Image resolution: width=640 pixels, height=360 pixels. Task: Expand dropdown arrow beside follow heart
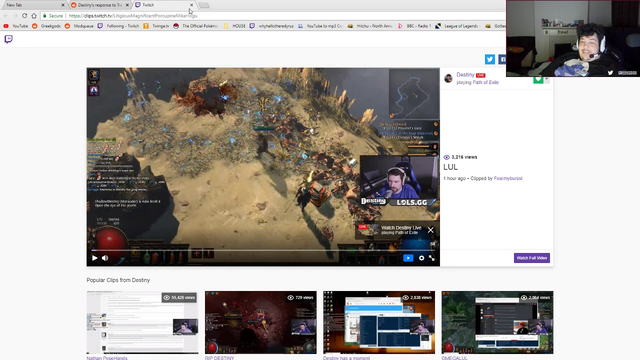547,80
